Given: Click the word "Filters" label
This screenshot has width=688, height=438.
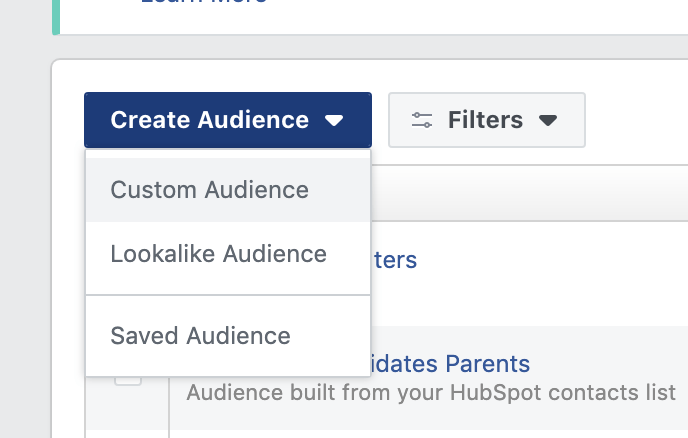Looking at the screenshot, I should [485, 120].
